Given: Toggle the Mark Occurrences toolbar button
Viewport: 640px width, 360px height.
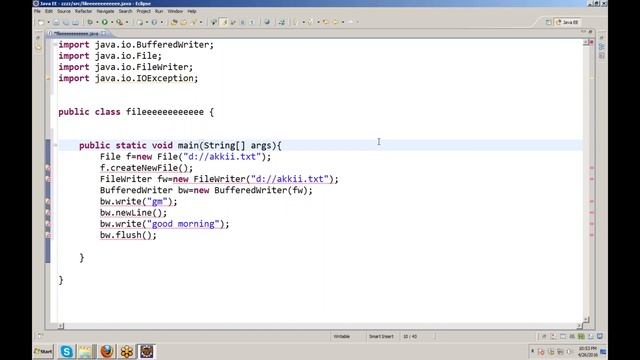Looking at the screenshot, I should coord(213,22).
